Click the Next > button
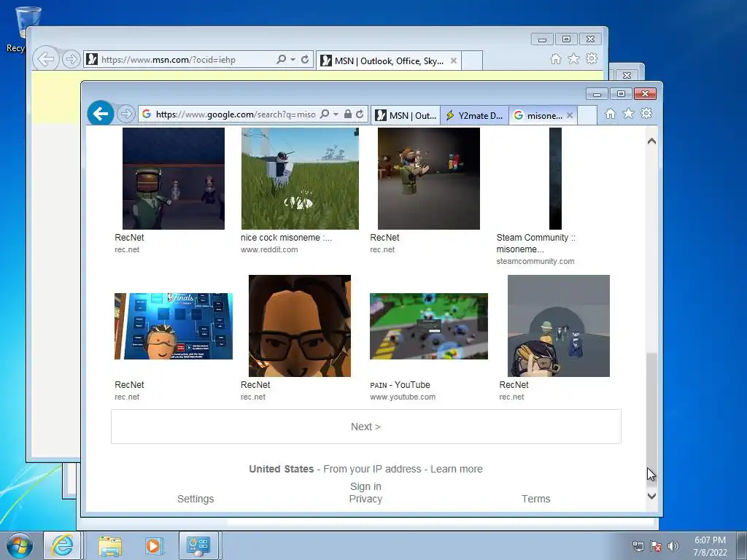747x560 pixels. coord(366,427)
